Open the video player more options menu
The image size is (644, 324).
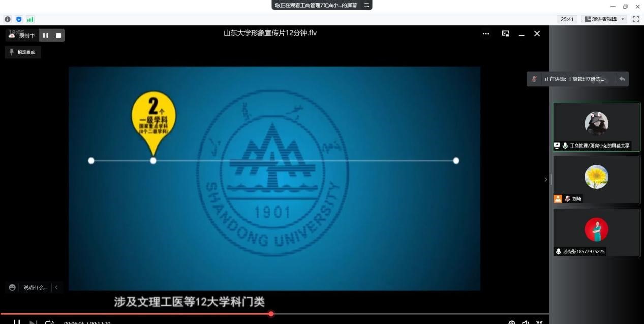tap(486, 34)
